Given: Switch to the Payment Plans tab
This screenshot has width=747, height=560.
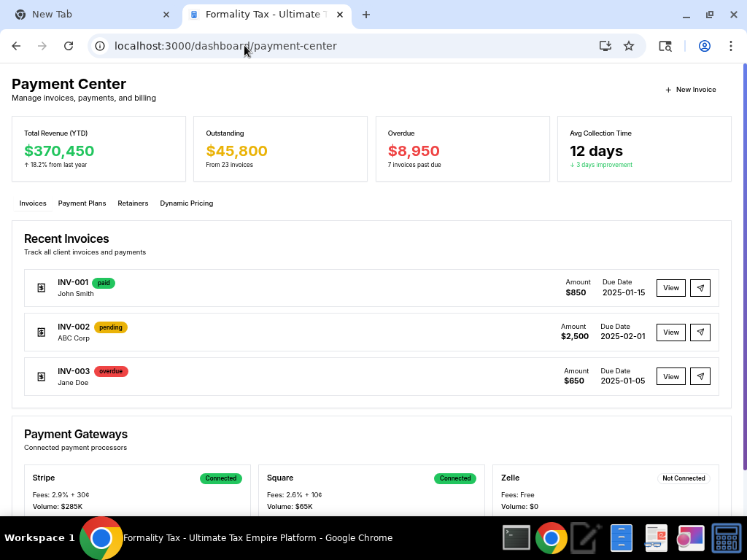Looking at the screenshot, I should click(x=82, y=203).
